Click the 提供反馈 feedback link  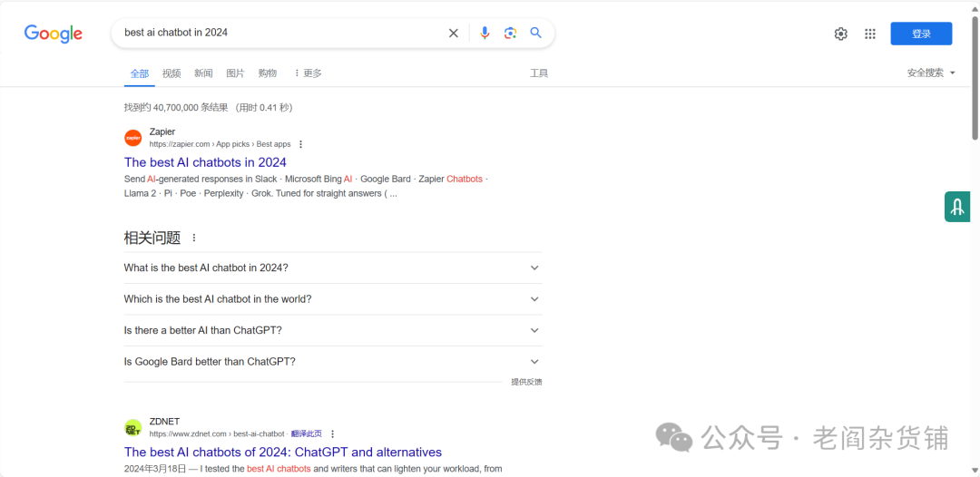pos(526,382)
